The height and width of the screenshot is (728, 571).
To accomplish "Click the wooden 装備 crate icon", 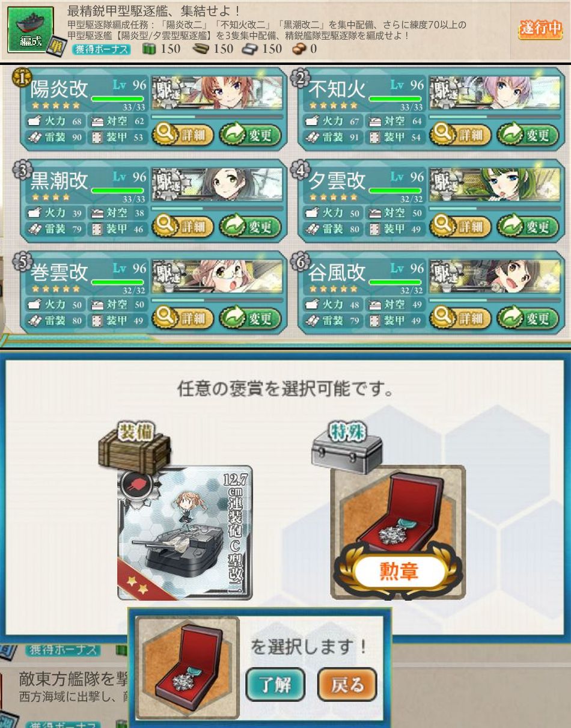I will pos(135,445).
